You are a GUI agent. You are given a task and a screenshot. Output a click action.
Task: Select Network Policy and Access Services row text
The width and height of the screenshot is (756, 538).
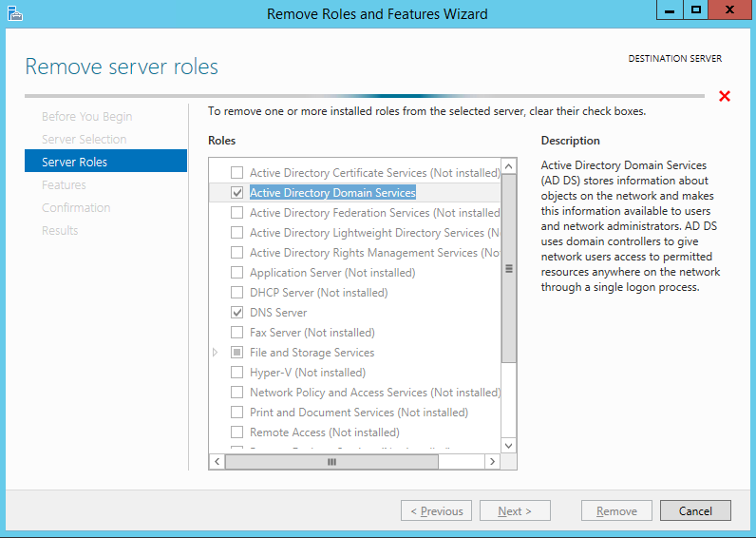point(374,393)
